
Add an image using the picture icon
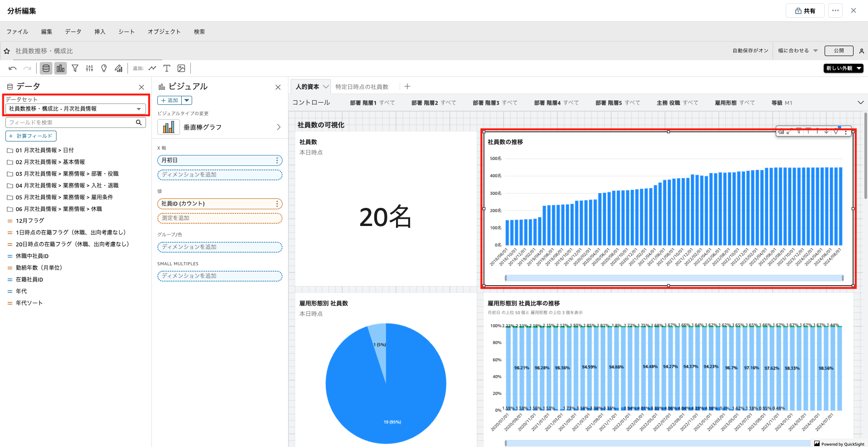coord(181,68)
